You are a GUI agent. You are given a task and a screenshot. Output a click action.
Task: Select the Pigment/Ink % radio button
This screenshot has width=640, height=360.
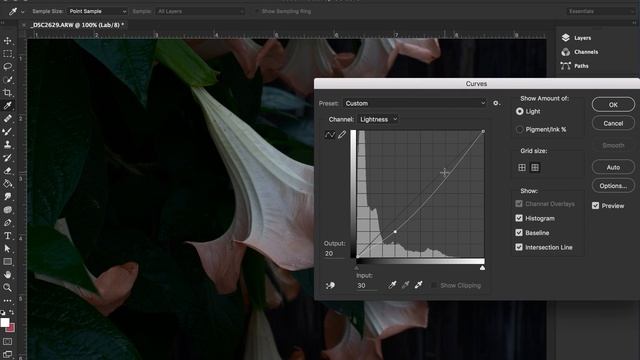click(520, 129)
